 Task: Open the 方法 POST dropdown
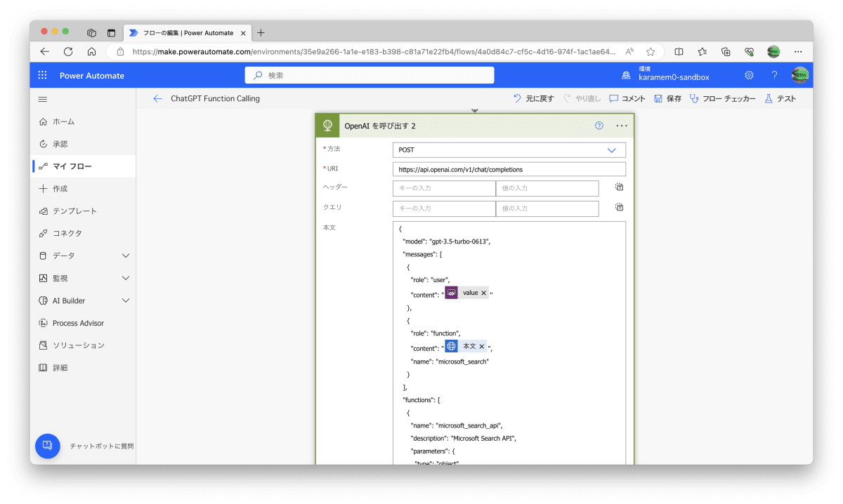coord(509,150)
